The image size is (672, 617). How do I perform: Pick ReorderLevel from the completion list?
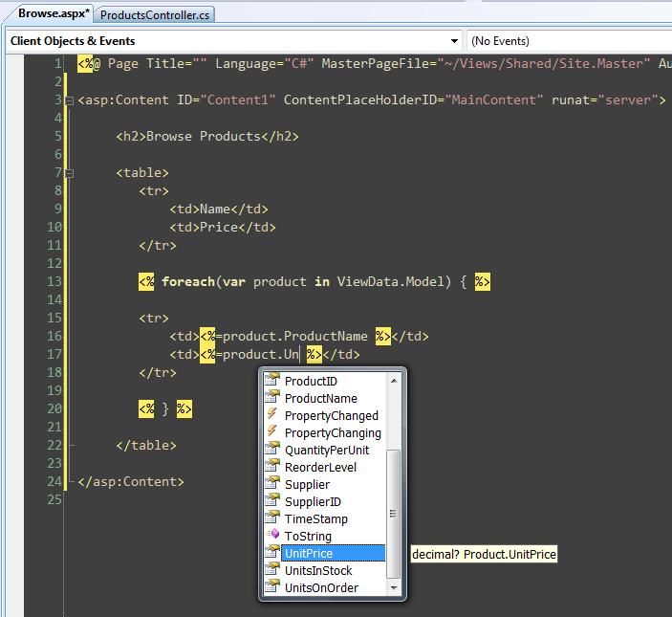(320, 468)
